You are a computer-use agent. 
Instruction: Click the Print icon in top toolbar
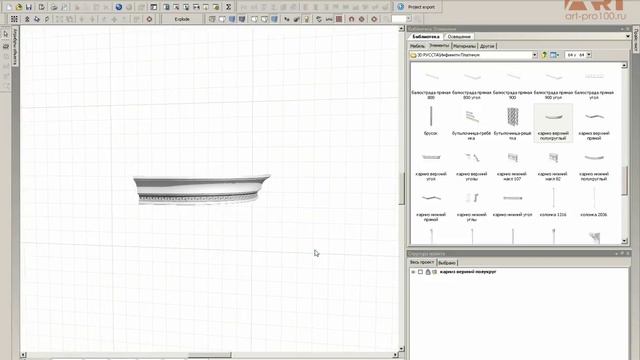point(53,7)
